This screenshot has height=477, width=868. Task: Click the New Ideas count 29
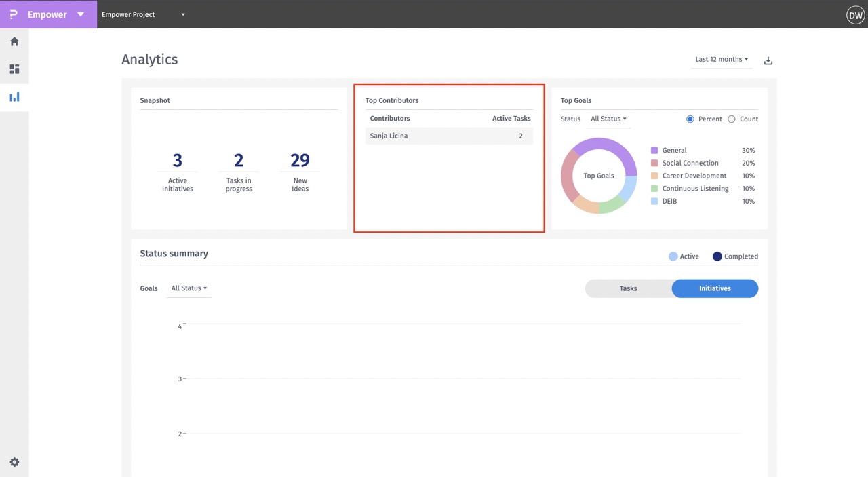click(x=300, y=161)
